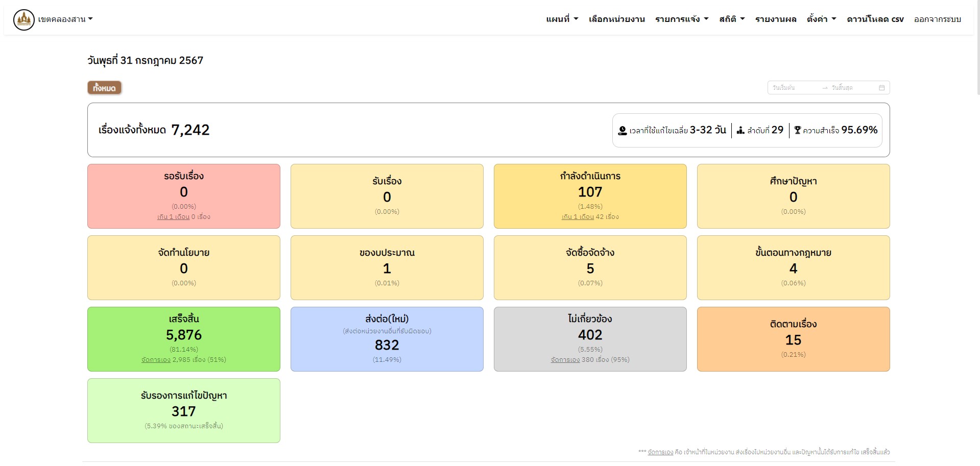Expand the เขตคลองสาน district dropdown
The height and width of the screenshot is (466, 980).
(x=65, y=19)
